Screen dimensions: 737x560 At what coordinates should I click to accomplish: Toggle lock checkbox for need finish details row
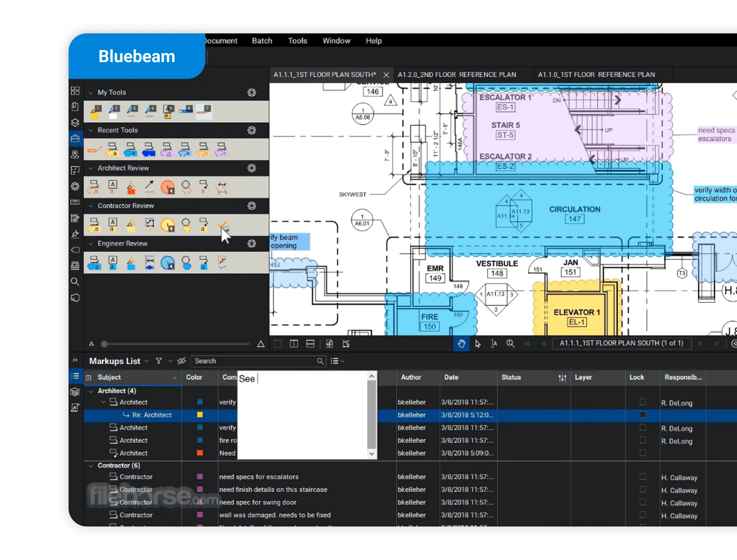pos(643,489)
